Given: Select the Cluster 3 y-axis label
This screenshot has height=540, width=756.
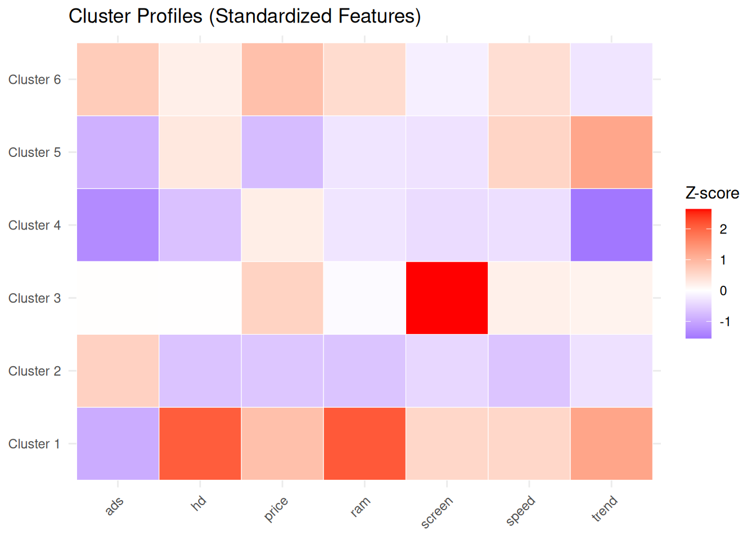Looking at the screenshot, I should (34, 298).
